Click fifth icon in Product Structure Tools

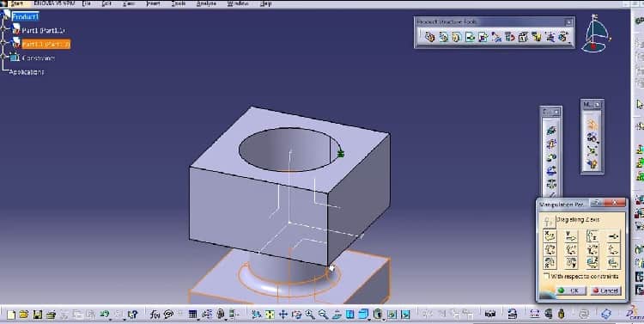pos(483,38)
